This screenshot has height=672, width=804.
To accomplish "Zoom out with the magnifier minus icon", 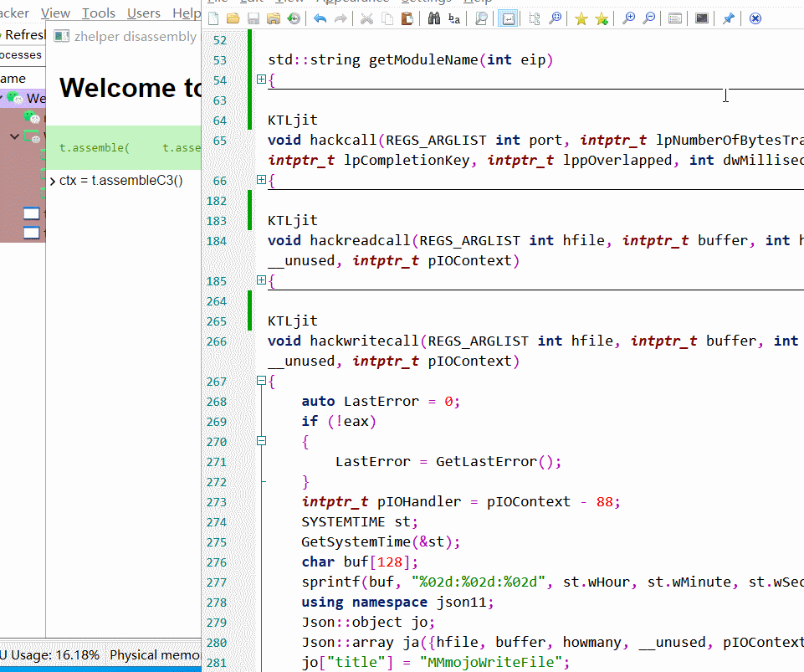I will click(648, 19).
